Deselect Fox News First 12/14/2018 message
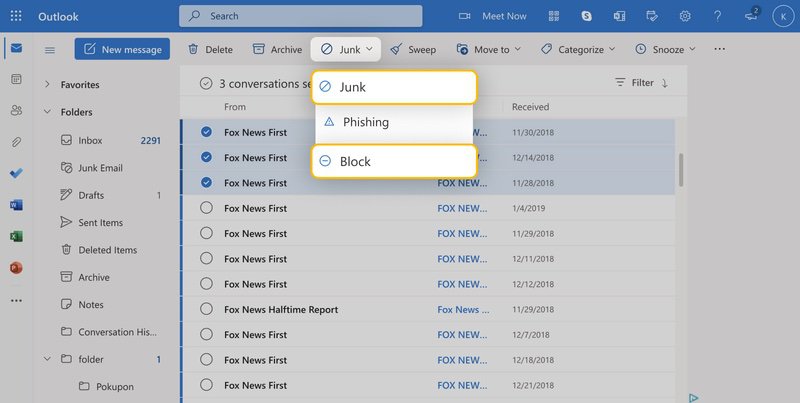The height and width of the screenshot is (403, 800). coord(206,158)
